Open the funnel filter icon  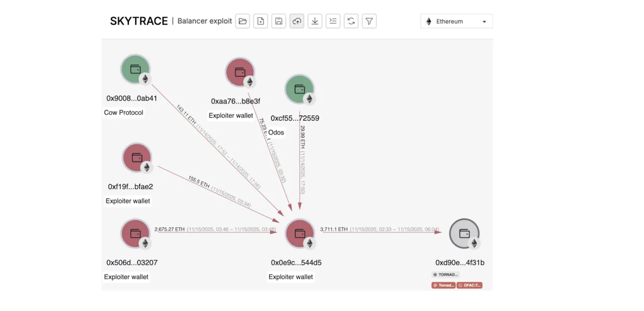pyautogui.click(x=369, y=21)
